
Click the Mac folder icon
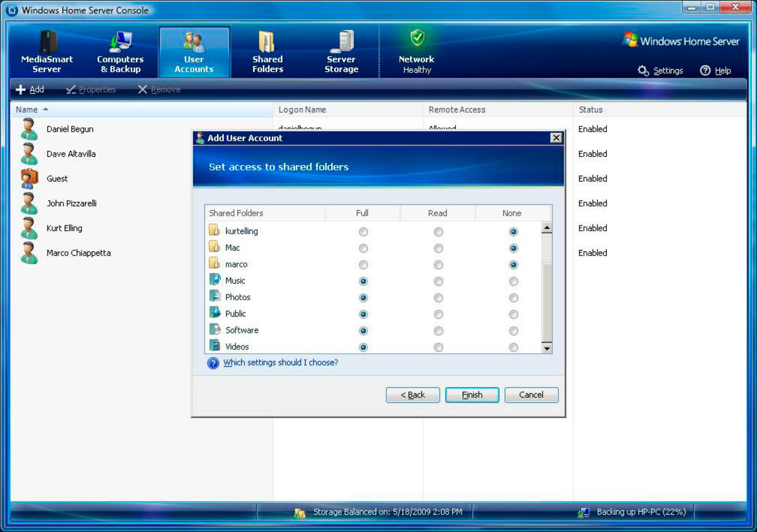(214, 247)
